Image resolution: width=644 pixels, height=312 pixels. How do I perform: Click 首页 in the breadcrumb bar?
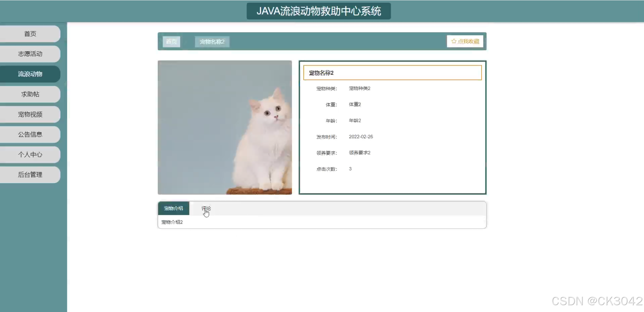tap(171, 41)
